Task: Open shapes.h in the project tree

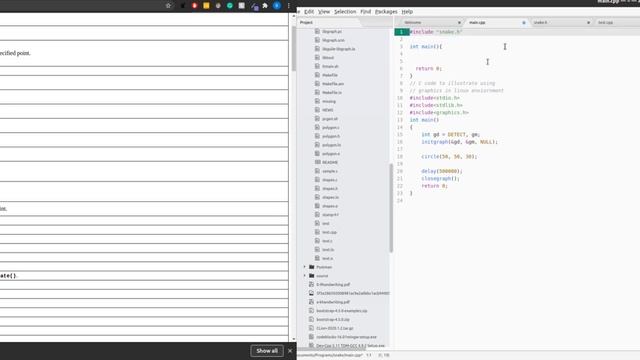Action: pos(330,189)
